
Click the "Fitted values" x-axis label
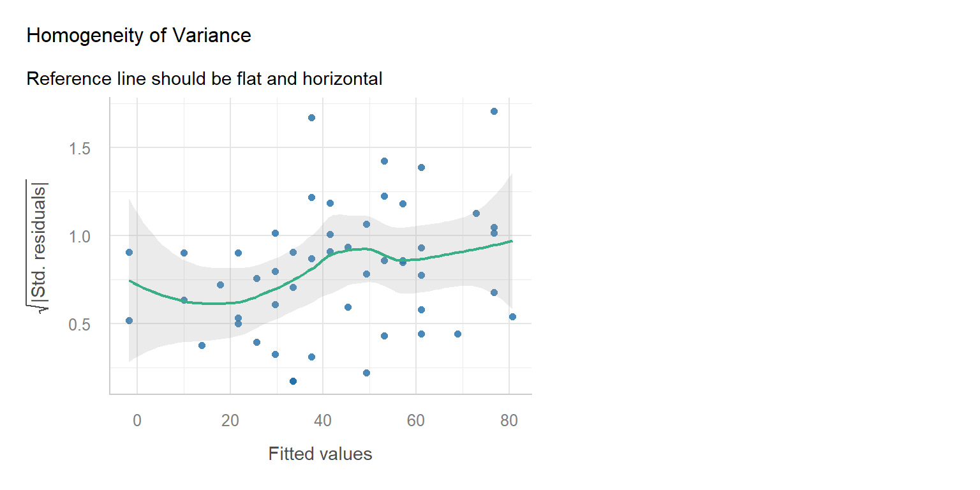point(320,454)
